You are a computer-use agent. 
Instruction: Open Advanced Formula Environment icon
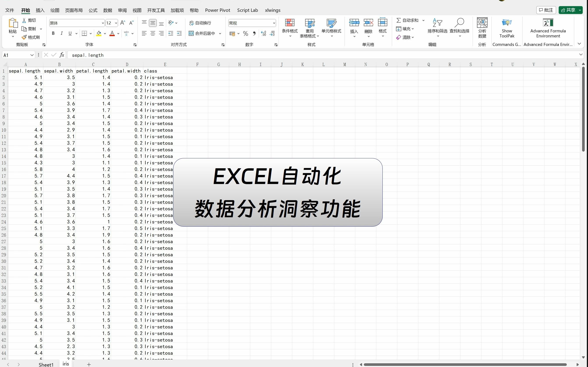[x=548, y=23]
